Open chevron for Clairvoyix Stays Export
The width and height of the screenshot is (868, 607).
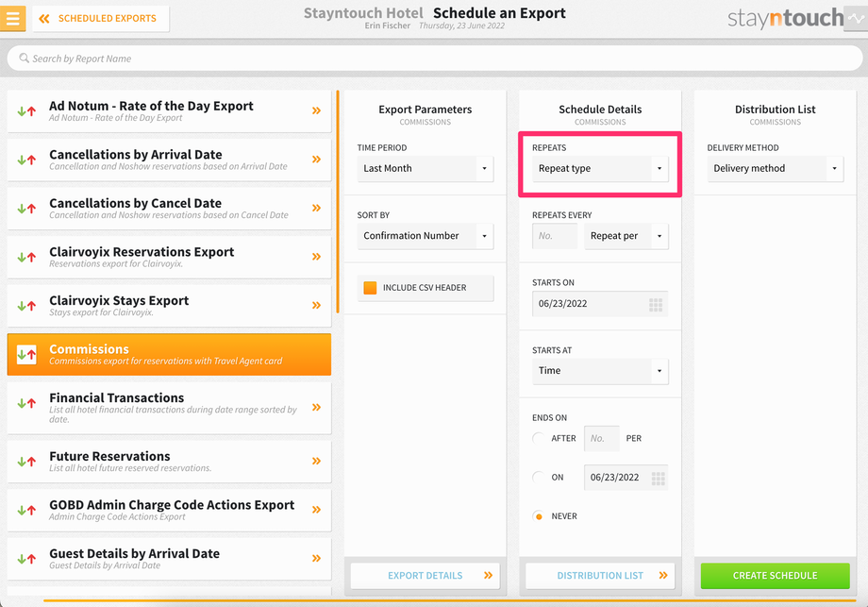pyautogui.click(x=316, y=305)
